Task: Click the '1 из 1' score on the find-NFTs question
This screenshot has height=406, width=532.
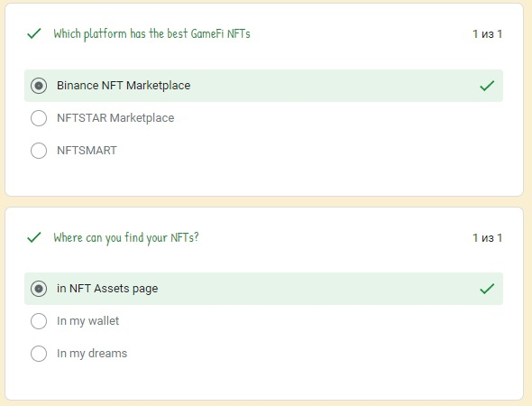Action: tap(487, 237)
